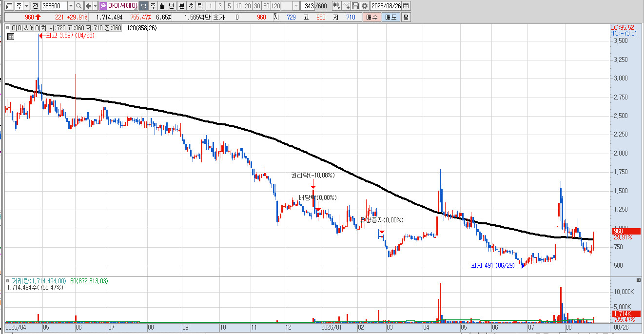This screenshot has width=644, height=334.
Task: Click volume value 1,714,494 in info bar
Action: coord(109,17)
